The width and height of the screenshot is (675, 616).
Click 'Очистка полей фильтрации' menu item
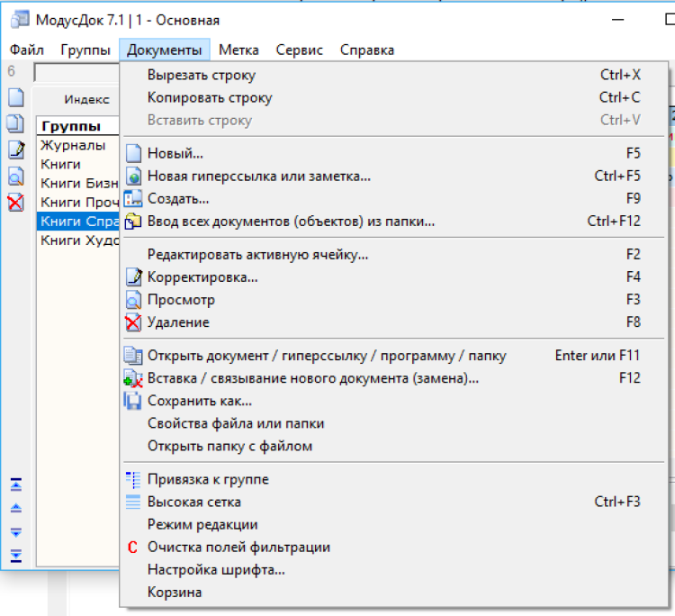[x=238, y=547]
